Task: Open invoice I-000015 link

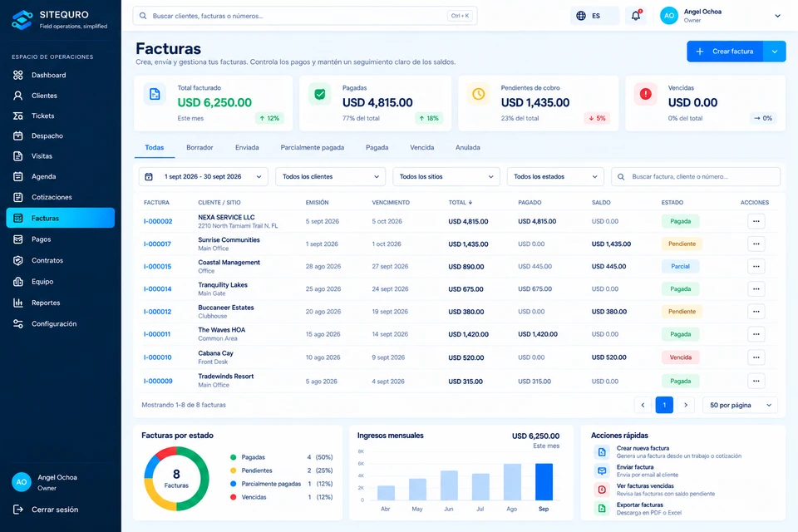Action: 157,267
